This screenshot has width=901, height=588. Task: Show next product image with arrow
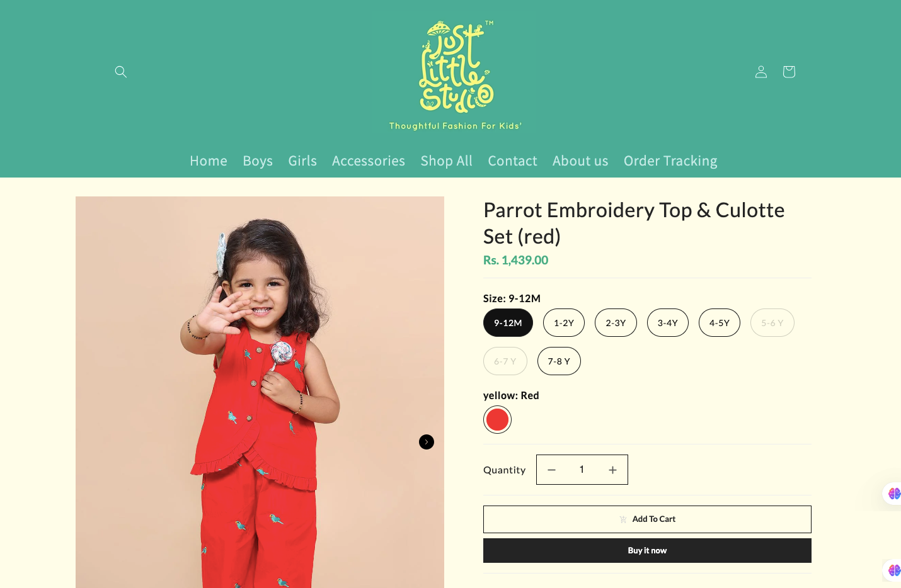pyautogui.click(x=427, y=442)
